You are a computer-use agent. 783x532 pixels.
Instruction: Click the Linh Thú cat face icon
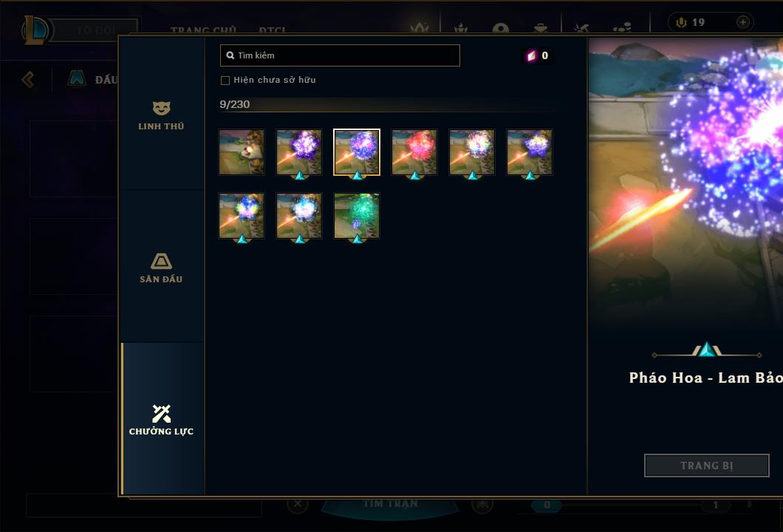(161, 108)
